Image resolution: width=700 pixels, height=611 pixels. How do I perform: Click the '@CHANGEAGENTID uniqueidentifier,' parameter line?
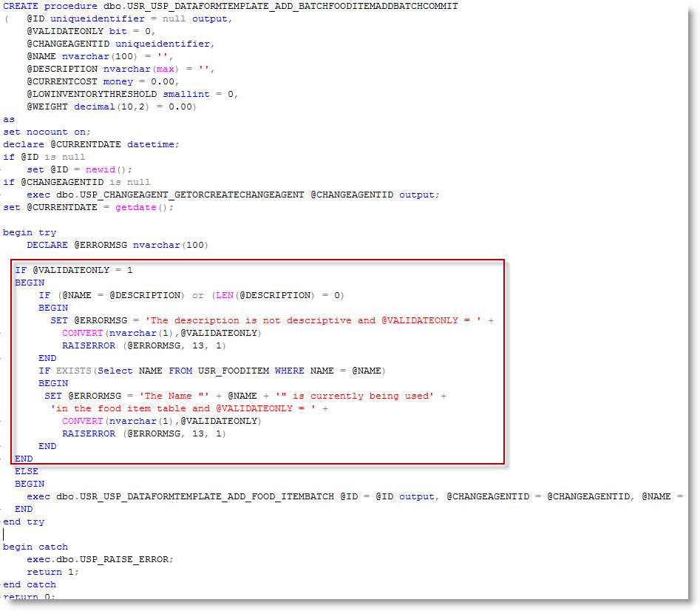tap(120, 44)
